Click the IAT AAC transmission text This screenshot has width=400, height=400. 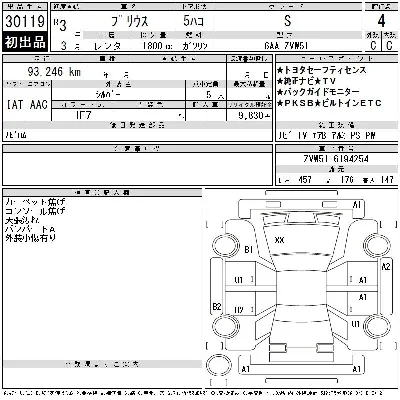pyautogui.click(x=27, y=105)
